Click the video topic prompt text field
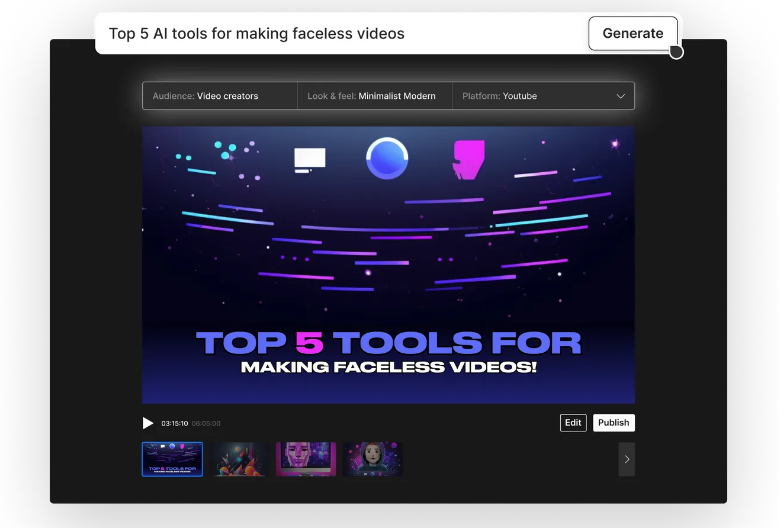The image size is (778, 528). [340, 34]
